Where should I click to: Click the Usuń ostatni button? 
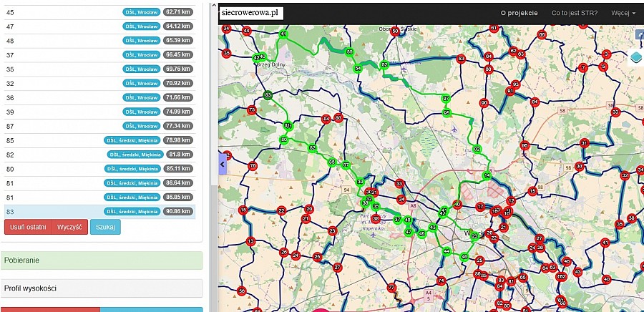[x=28, y=227]
